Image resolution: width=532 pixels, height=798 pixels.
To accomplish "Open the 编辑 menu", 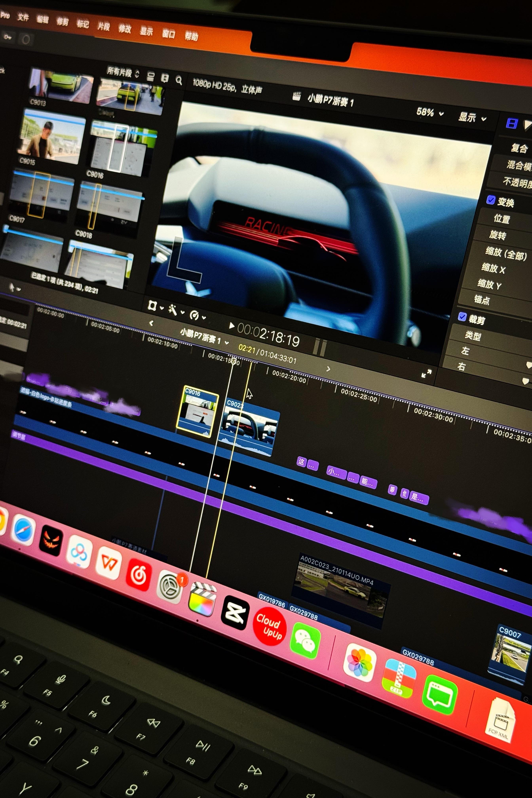I will click(43, 19).
